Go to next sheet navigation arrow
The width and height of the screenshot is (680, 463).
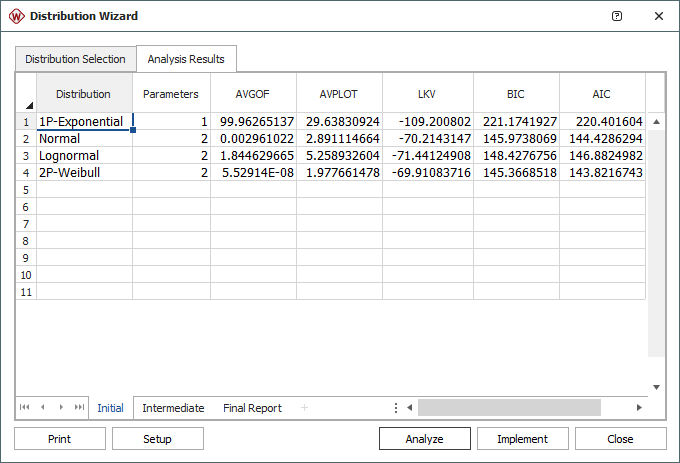point(61,407)
